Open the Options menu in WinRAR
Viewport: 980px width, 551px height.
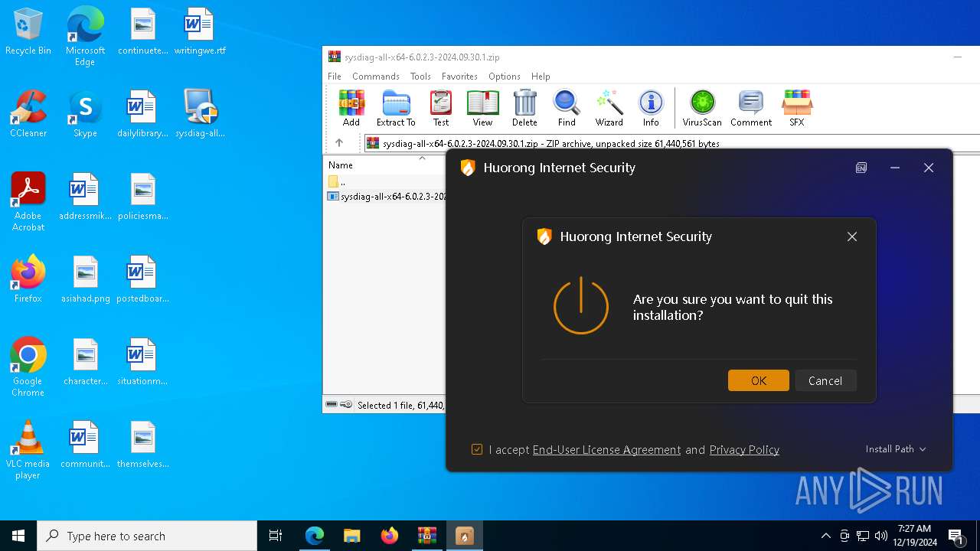[505, 77]
